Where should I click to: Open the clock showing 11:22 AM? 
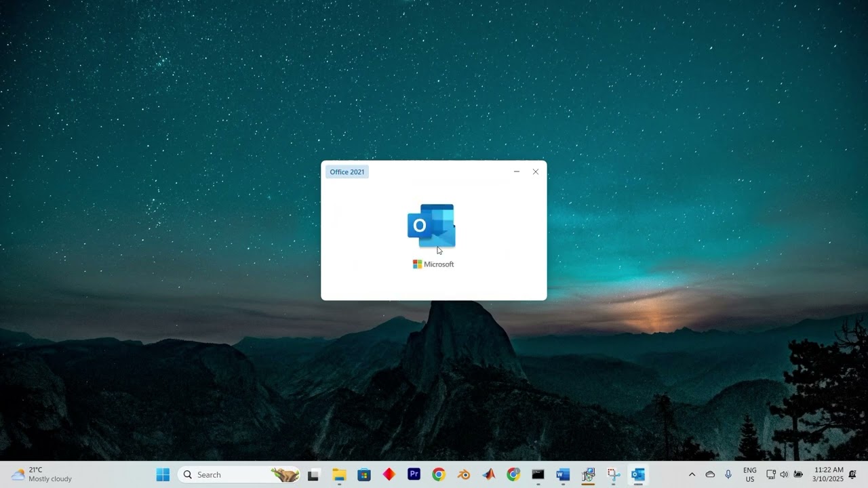tap(828, 474)
